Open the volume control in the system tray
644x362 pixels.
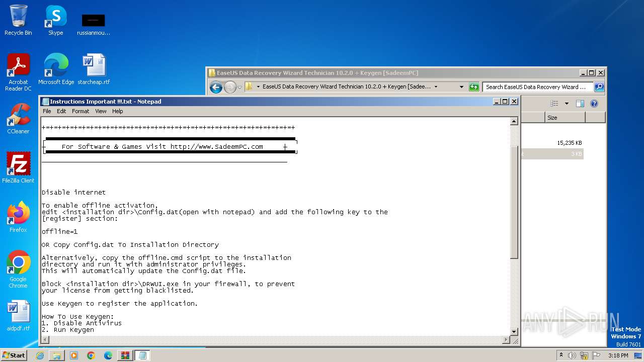[x=573, y=355]
